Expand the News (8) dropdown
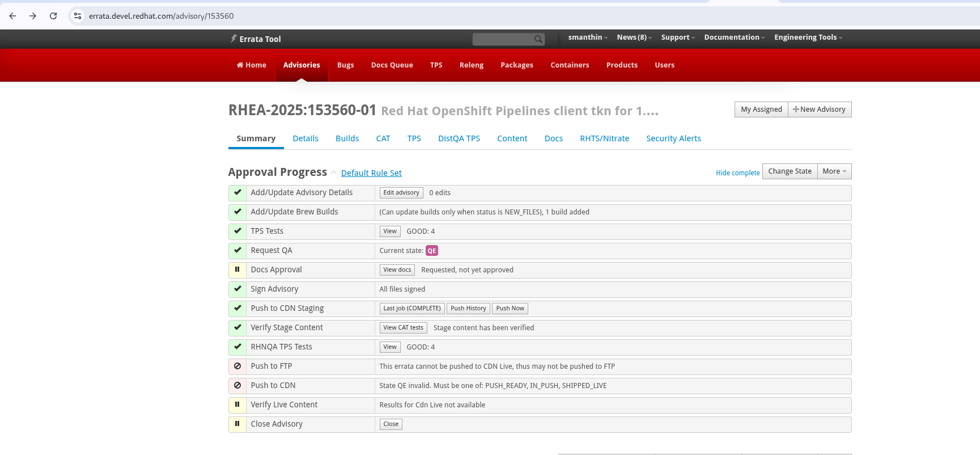Image resolution: width=980 pixels, height=455 pixels. pyautogui.click(x=634, y=37)
